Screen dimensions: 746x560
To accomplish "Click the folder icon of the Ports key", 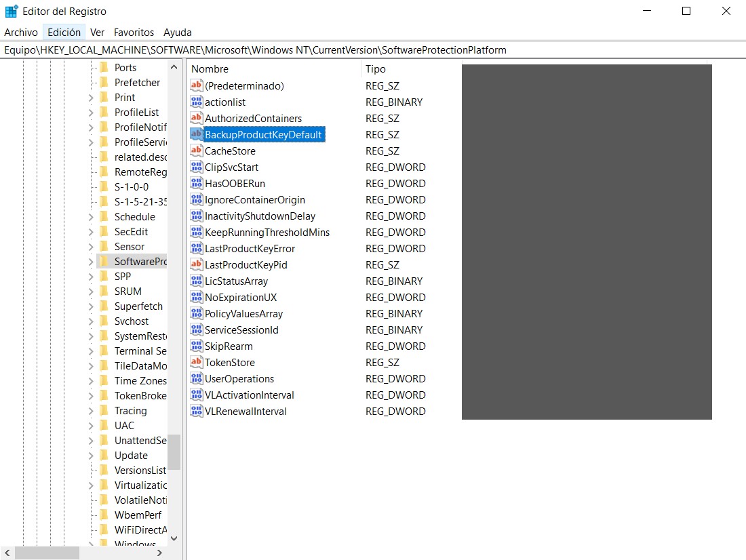I will (x=104, y=67).
